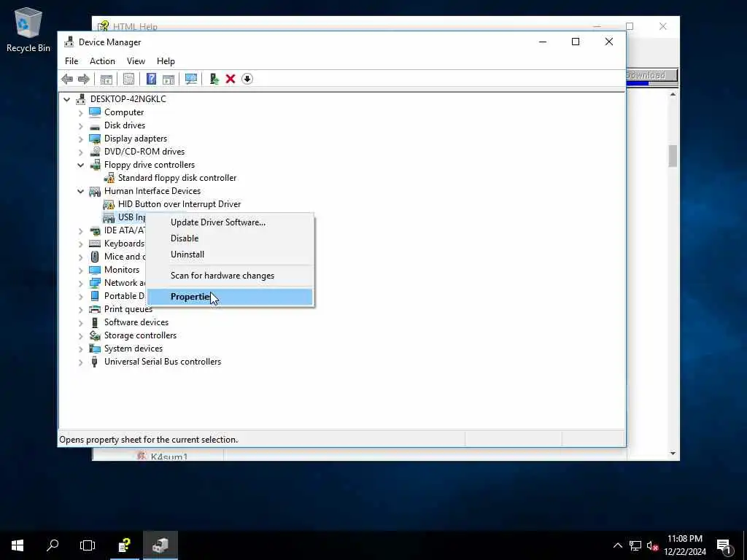
Task: Open the File menu
Action: coord(71,61)
